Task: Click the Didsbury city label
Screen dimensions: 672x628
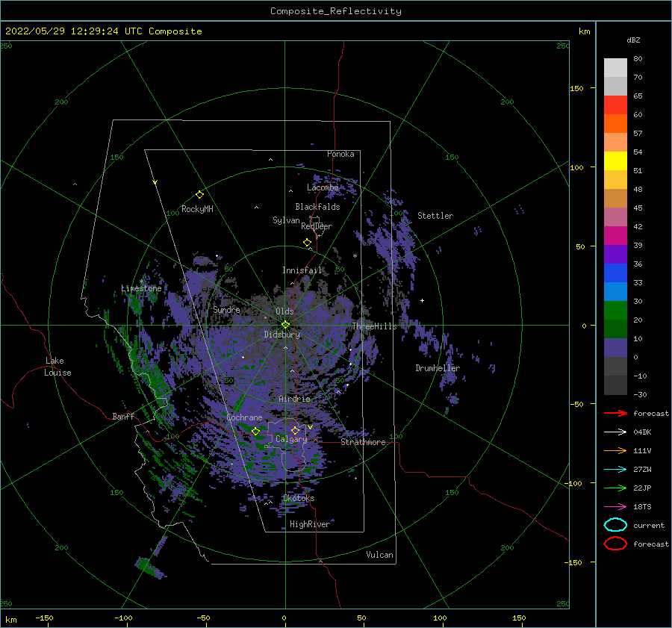Action: (282, 335)
